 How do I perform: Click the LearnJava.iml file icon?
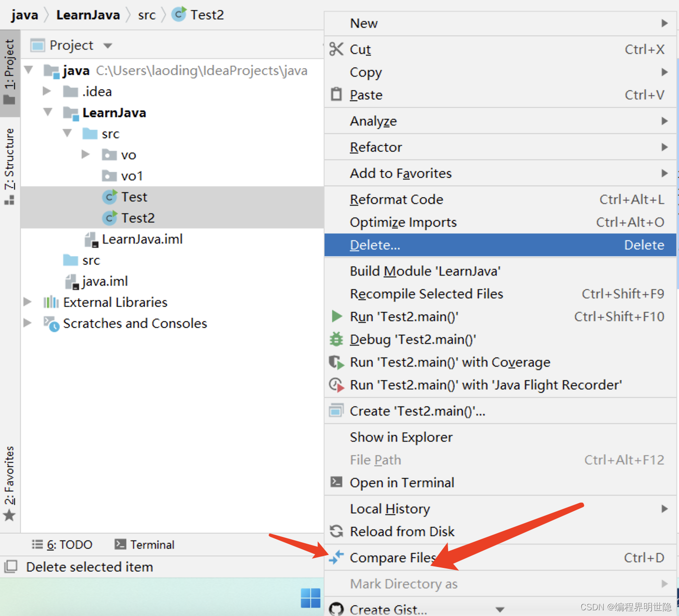pos(91,239)
